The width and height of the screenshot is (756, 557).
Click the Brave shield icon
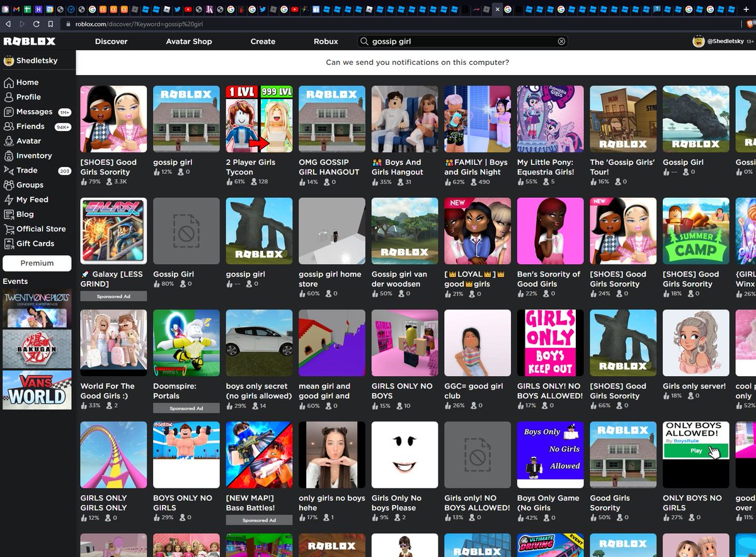(749, 23)
